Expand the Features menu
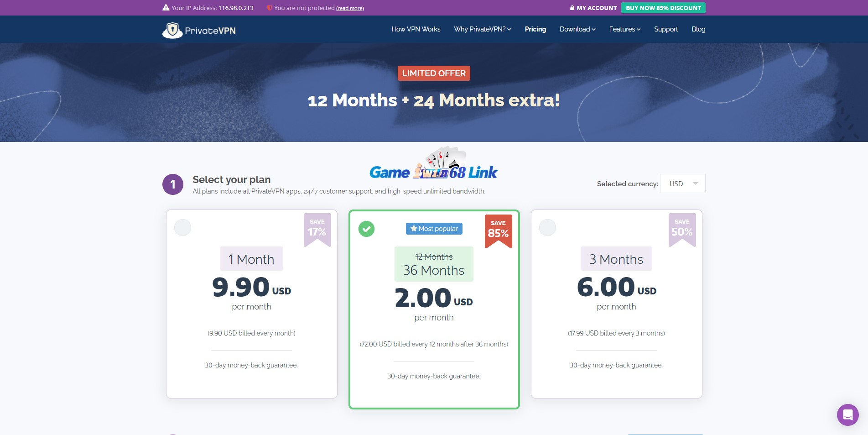The width and height of the screenshot is (868, 435). (624, 29)
